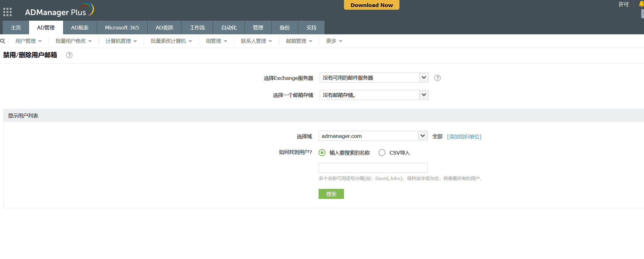Expand the Exchange server dropdown

point(424,78)
